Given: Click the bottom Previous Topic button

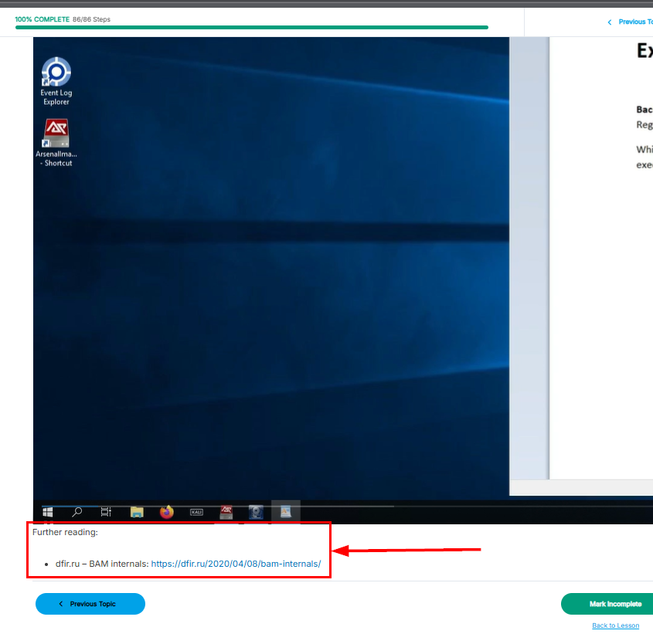Looking at the screenshot, I should pyautogui.click(x=90, y=604).
